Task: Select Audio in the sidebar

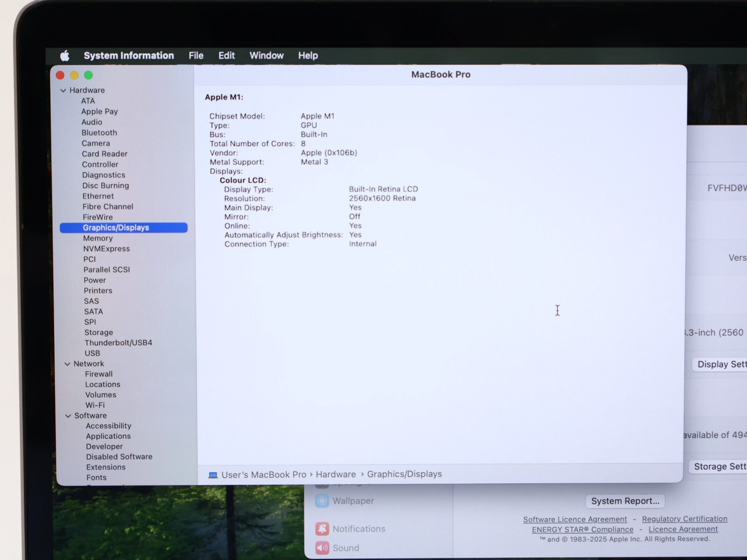Action: tap(92, 122)
